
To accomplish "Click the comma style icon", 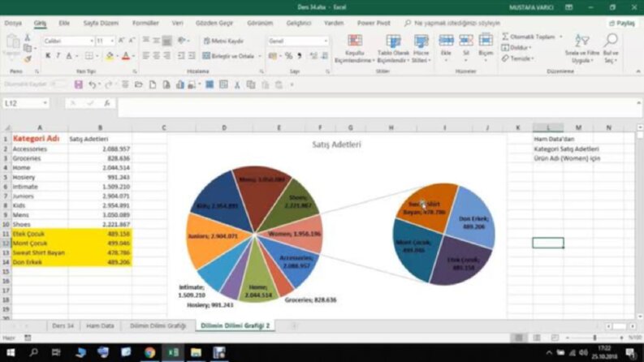I will pyautogui.click(x=300, y=56).
